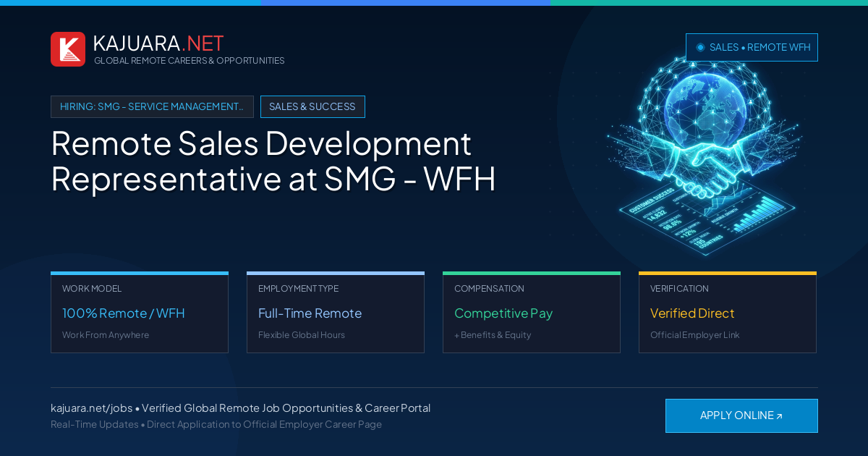868x456 pixels.
Task: Click the 'Verified Direct' text
Action: pos(692,313)
